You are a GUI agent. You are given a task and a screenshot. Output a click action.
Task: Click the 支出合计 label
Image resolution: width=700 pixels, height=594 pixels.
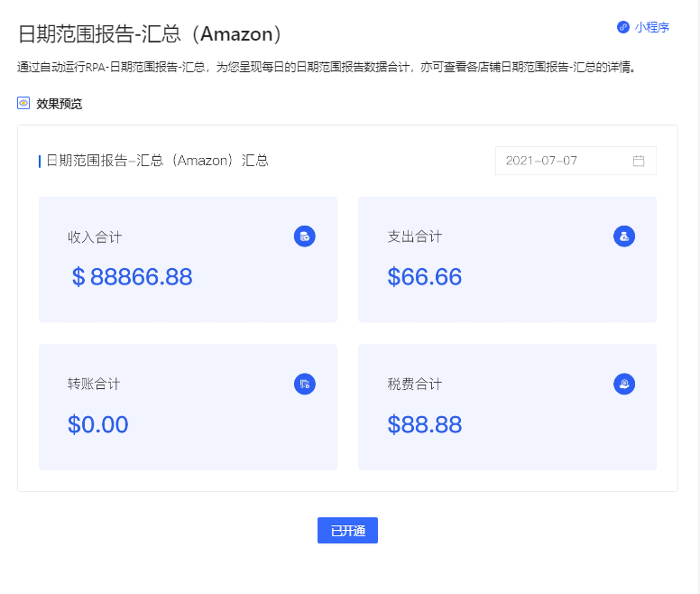[x=415, y=237]
